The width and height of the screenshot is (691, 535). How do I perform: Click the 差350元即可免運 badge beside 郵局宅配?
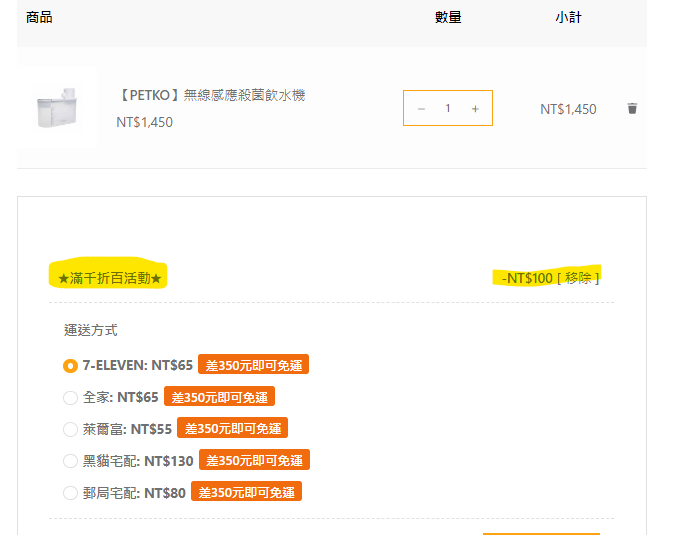pyautogui.click(x=246, y=492)
